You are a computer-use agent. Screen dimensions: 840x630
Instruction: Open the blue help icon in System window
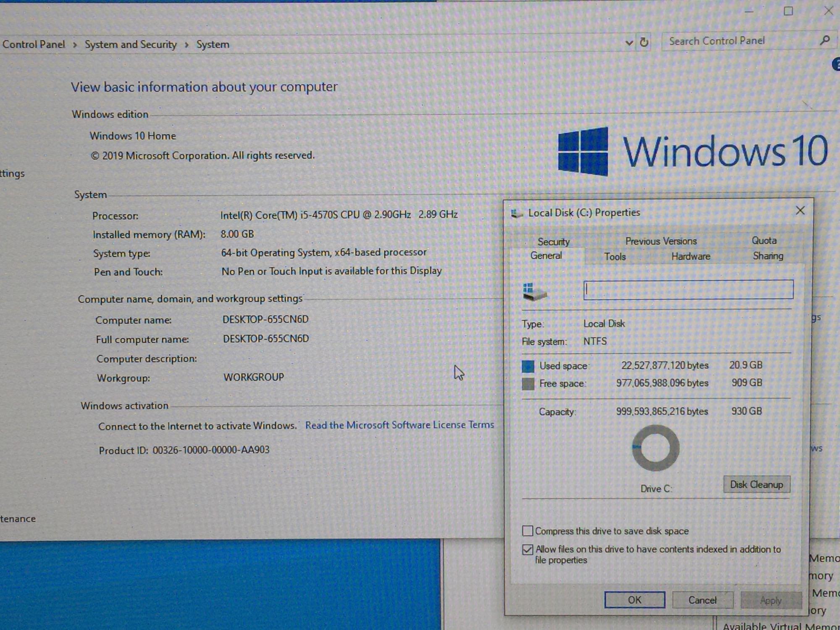coord(836,65)
